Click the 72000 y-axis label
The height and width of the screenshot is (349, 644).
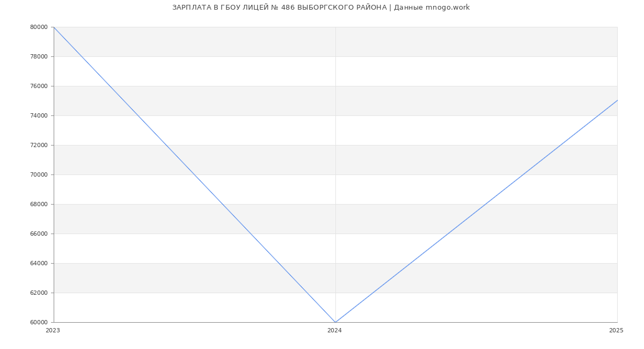click(x=39, y=145)
